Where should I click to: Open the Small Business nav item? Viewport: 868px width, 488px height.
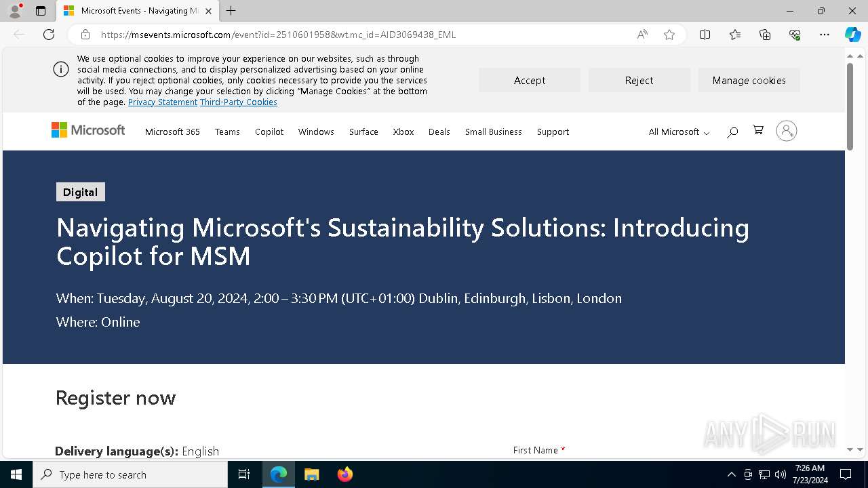click(x=494, y=131)
